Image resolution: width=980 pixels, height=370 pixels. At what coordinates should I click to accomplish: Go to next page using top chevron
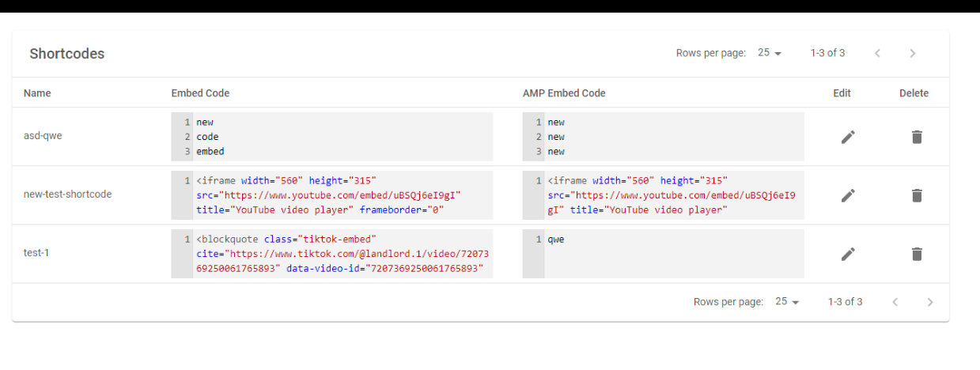913,53
